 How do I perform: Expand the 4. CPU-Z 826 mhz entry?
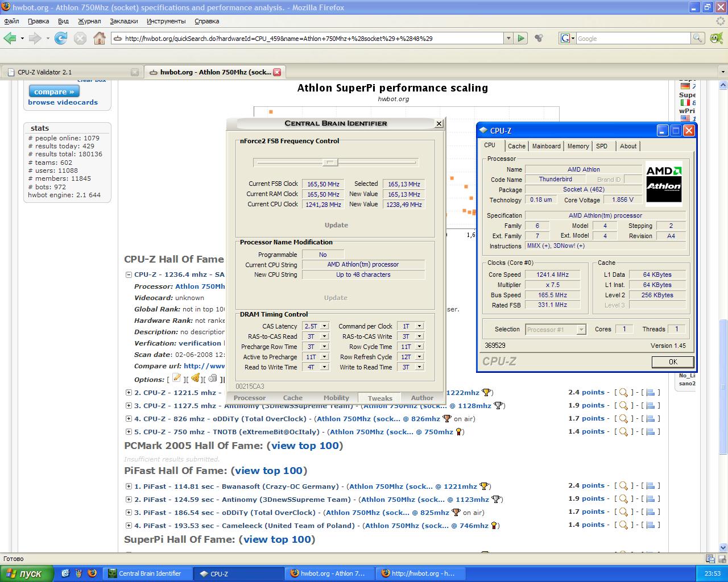point(129,418)
